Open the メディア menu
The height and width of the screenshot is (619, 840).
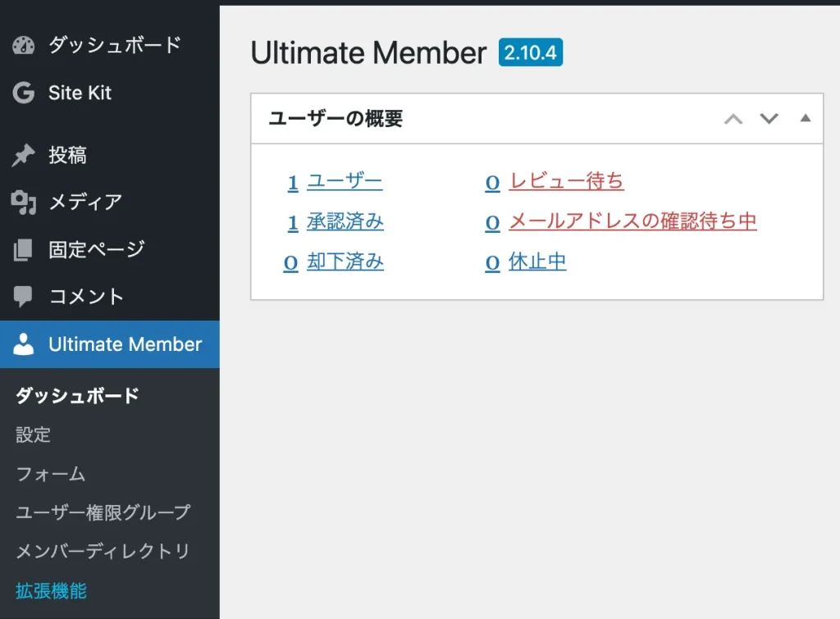(110, 203)
